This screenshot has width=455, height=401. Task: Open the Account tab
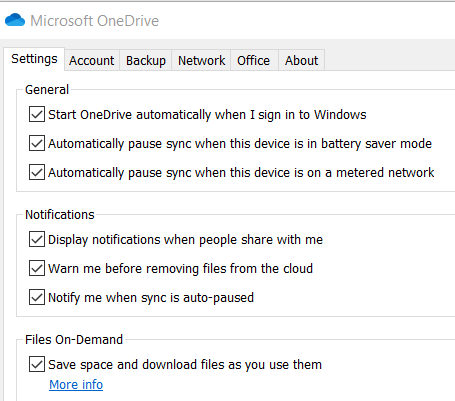(x=92, y=61)
